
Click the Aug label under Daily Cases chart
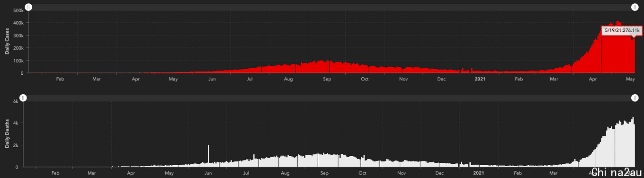click(288, 79)
